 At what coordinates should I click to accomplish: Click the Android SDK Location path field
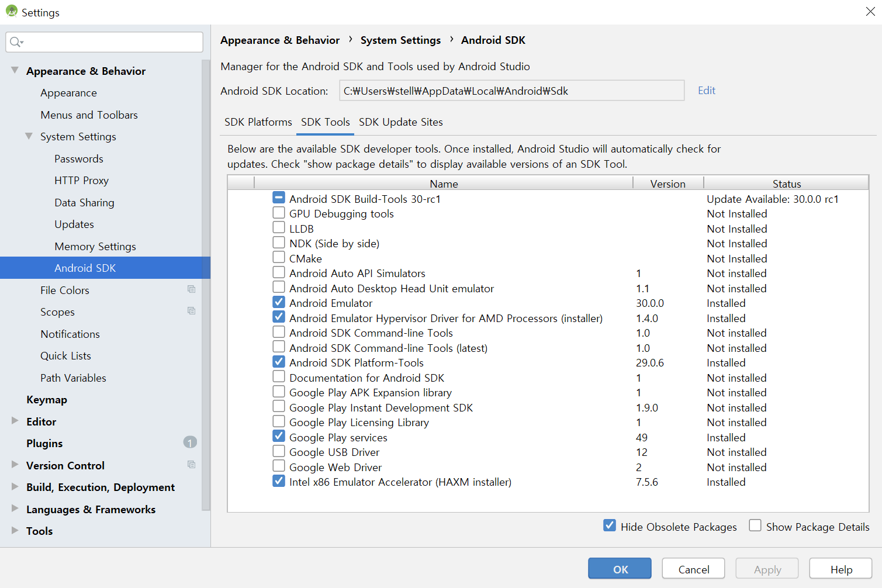512,91
